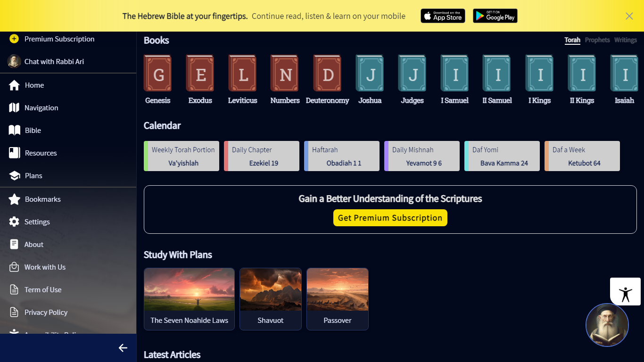
Task: Open Bookmarks star icon in sidebar
Action: tap(14, 199)
